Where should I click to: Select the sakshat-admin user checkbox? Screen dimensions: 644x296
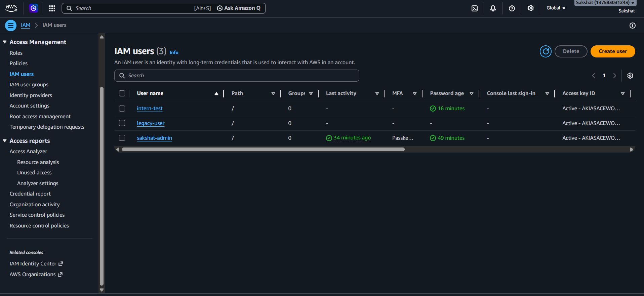tap(122, 138)
